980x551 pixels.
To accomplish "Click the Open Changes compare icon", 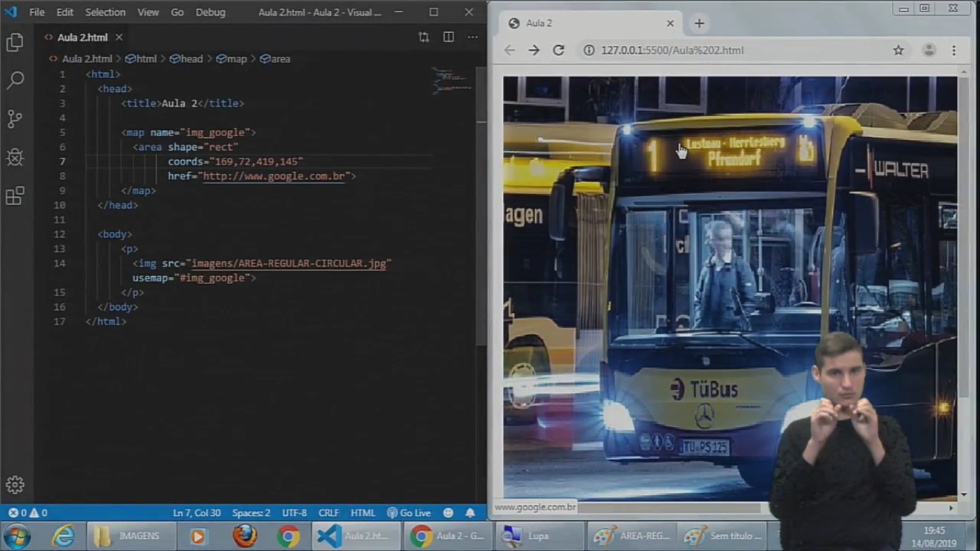I will point(424,37).
